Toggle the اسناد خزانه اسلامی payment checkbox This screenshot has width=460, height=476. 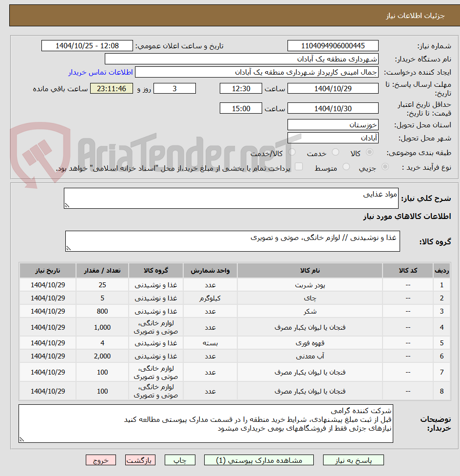[299, 167]
